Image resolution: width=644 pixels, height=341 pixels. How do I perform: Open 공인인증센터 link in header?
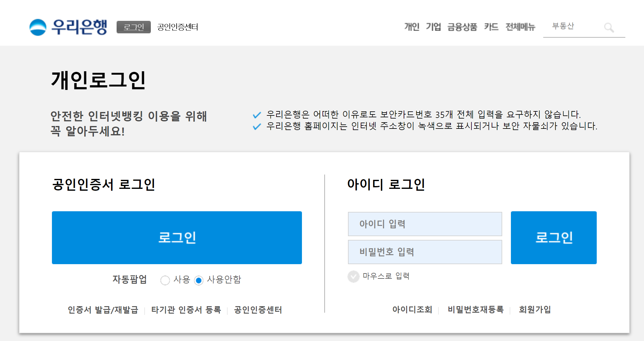(x=178, y=27)
